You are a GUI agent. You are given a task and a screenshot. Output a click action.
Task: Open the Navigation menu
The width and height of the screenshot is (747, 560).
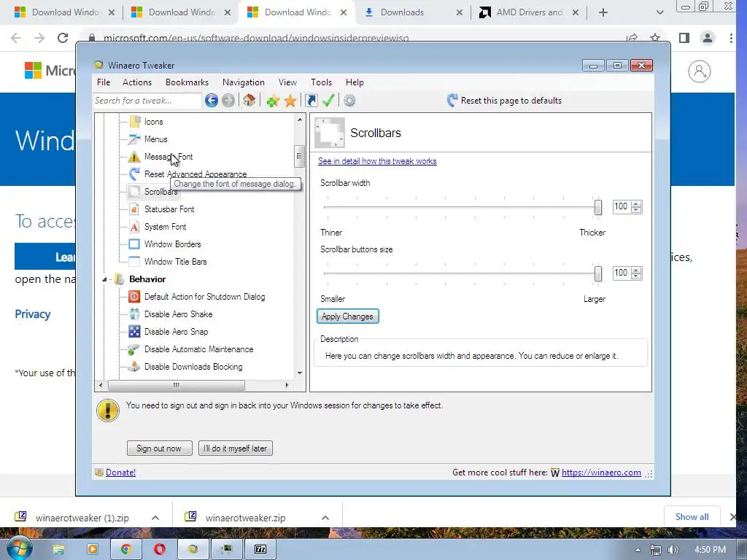coord(243,82)
